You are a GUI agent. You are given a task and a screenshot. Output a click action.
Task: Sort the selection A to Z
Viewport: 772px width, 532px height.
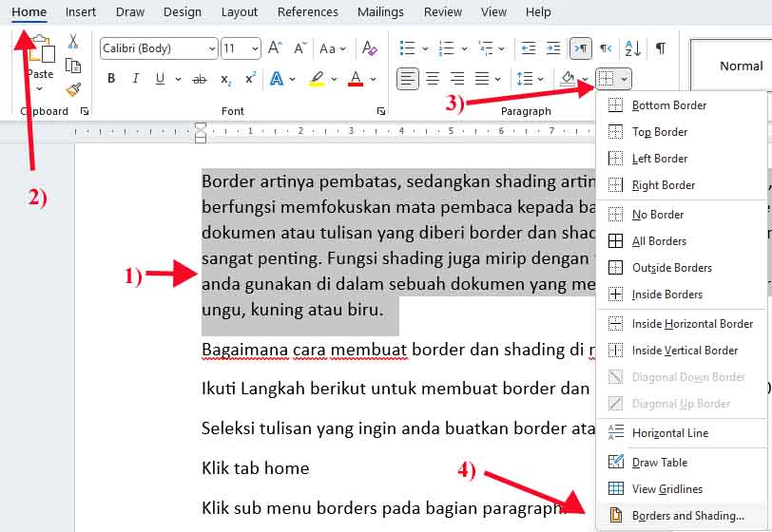[632, 48]
